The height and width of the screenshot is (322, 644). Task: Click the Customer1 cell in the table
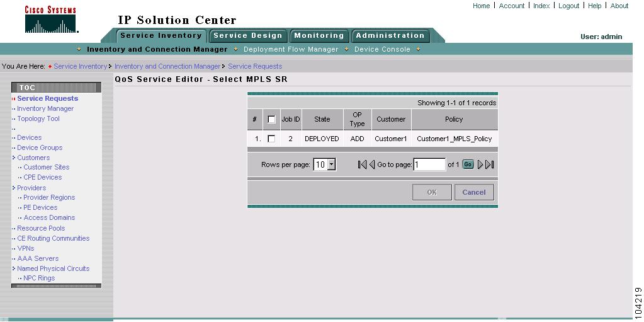point(391,139)
